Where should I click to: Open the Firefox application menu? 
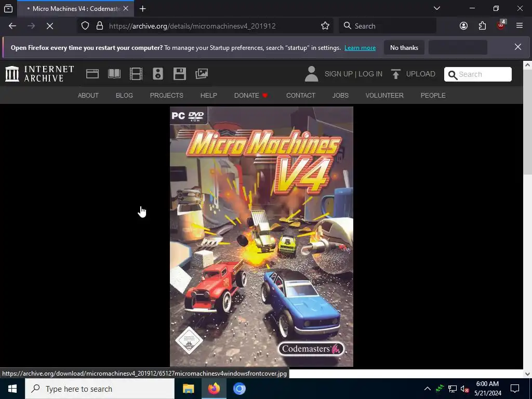click(x=520, y=26)
